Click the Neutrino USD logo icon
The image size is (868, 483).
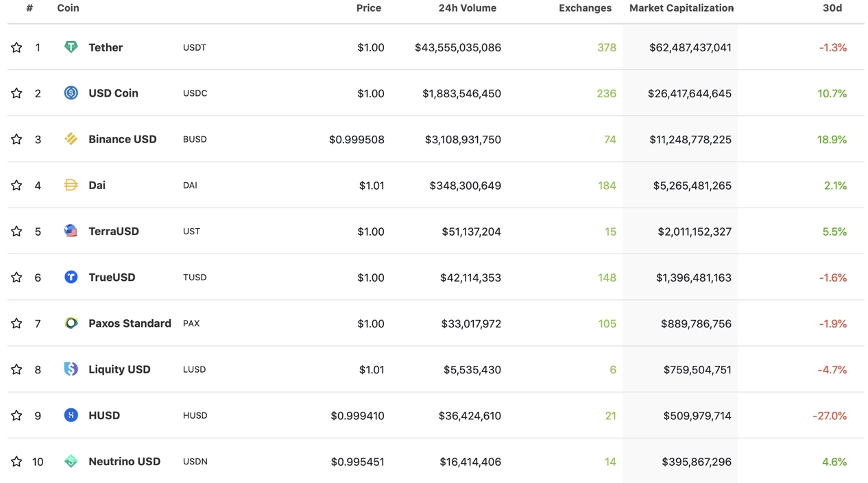(x=71, y=461)
